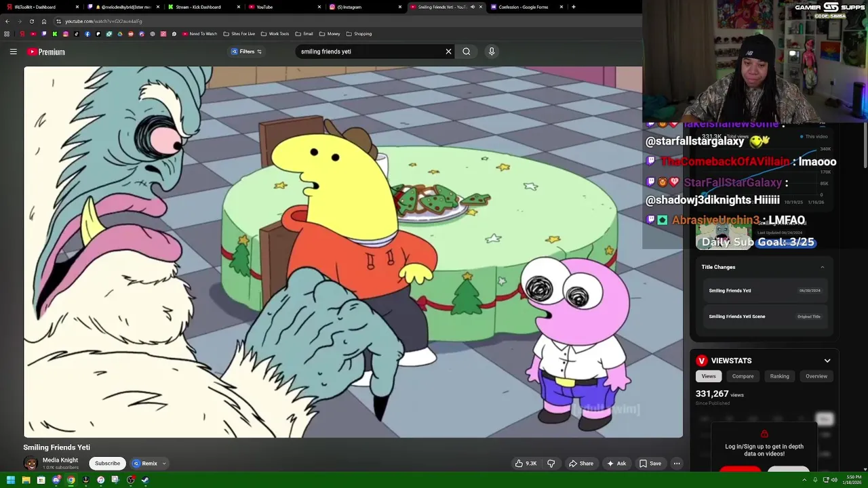Like the video with thumbs up 9.3K
868x488 pixels.
526,464
